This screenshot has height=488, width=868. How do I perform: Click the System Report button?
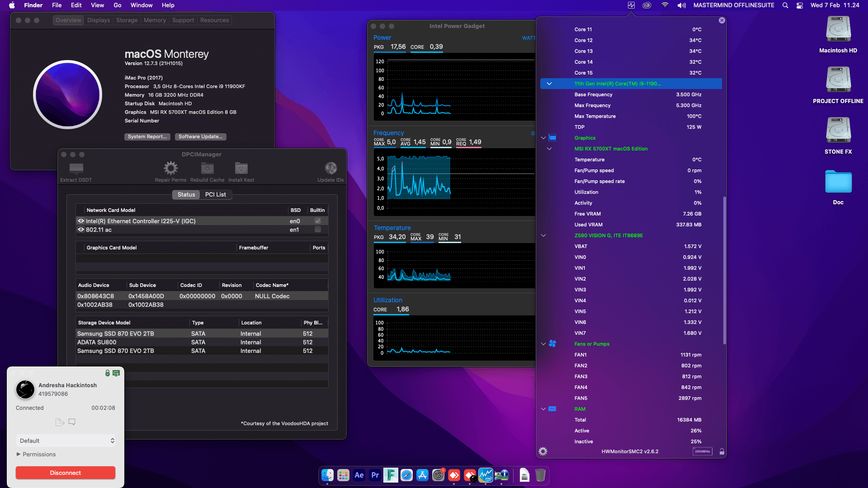coord(147,136)
